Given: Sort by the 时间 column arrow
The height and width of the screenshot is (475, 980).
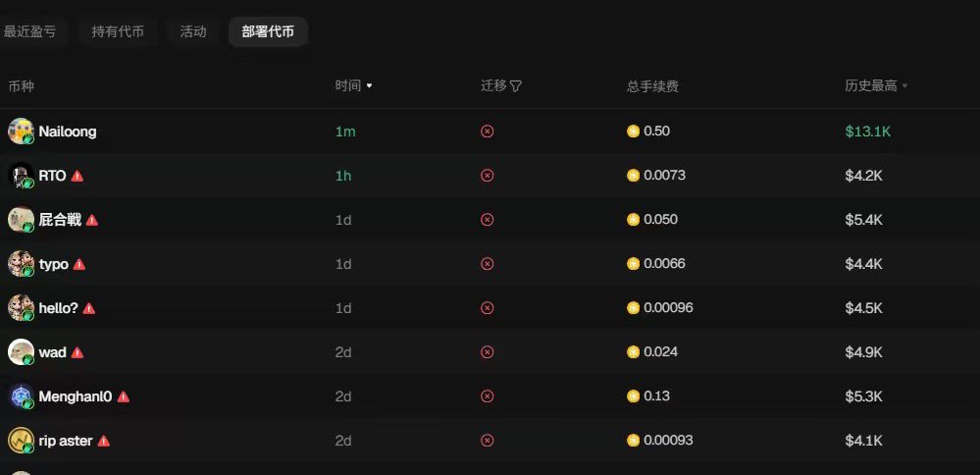Looking at the screenshot, I should coord(369,85).
